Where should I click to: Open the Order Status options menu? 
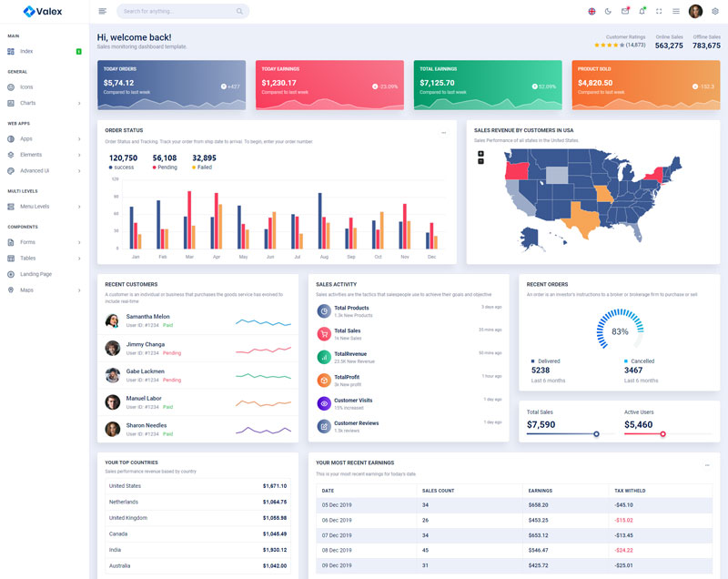444,133
